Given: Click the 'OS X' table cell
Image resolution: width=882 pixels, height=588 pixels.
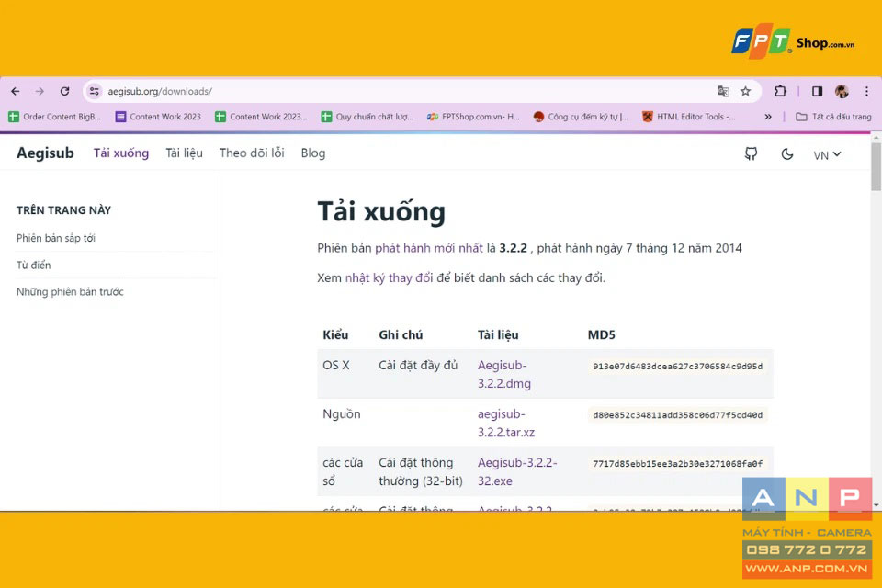Looking at the screenshot, I should 336,365.
